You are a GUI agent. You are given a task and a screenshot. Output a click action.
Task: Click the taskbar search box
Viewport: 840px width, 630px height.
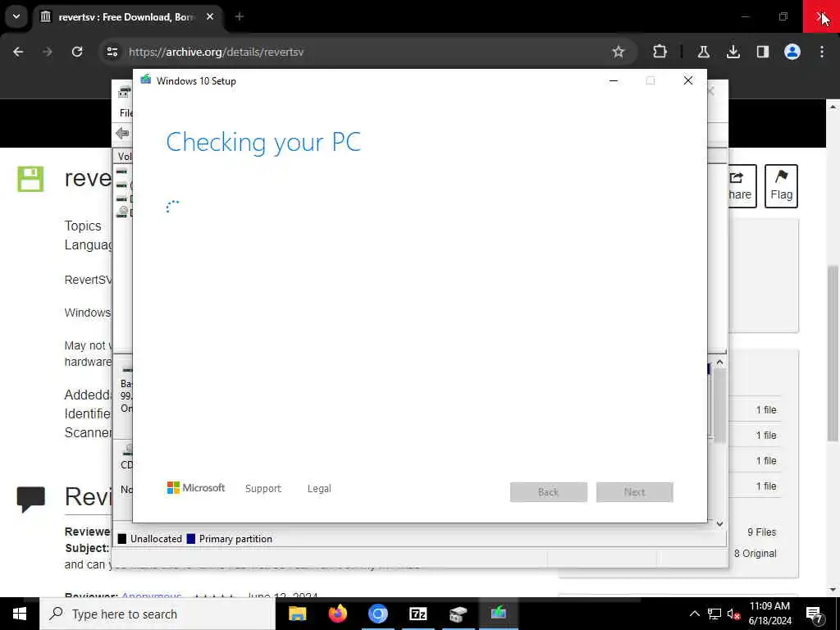tap(157, 614)
